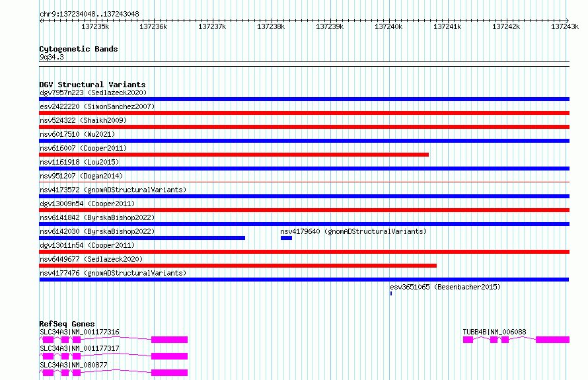The height and width of the screenshot is (380, 588).
Task: Click the 137240k ruler tick label
Action: tap(388, 26)
